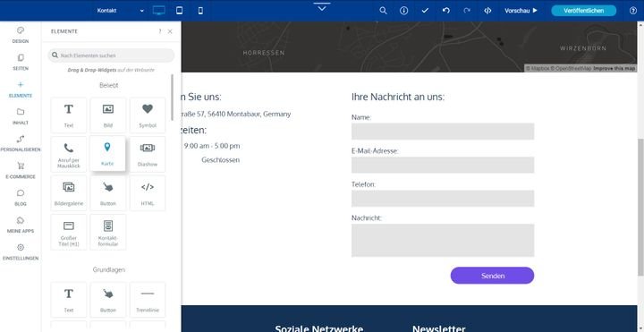
Task: Select the Text widget under Beliebt
Action: point(69,115)
